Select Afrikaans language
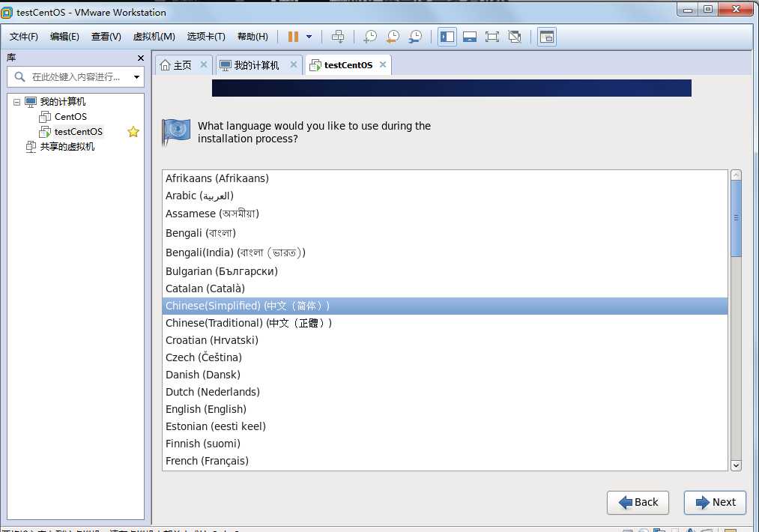 coord(445,178)
